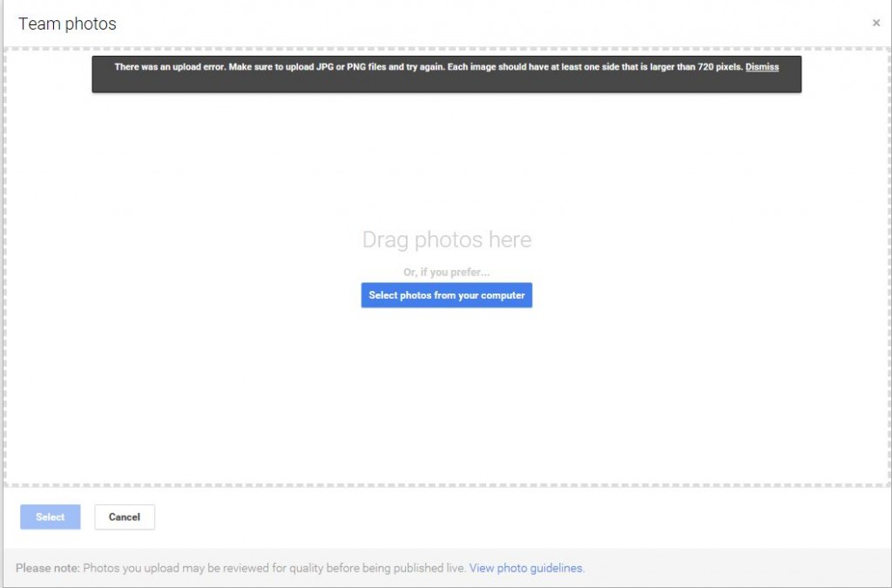
Task: Close the Team photos dialog
Action: 876,23
